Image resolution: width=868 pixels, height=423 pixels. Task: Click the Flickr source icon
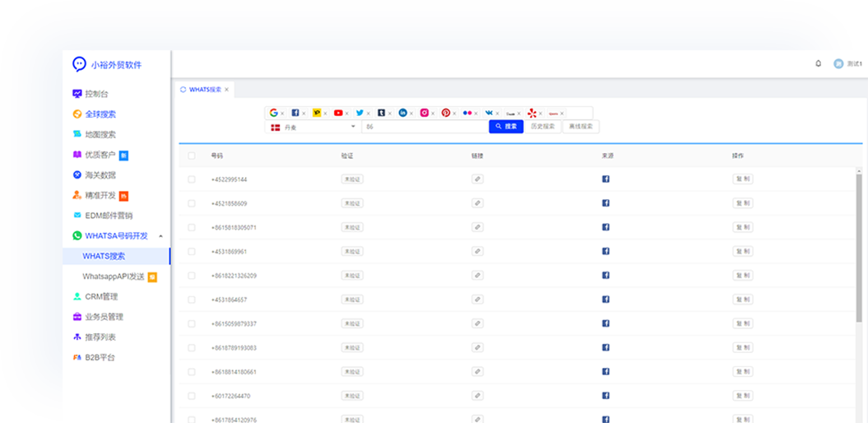click(467, 113)
